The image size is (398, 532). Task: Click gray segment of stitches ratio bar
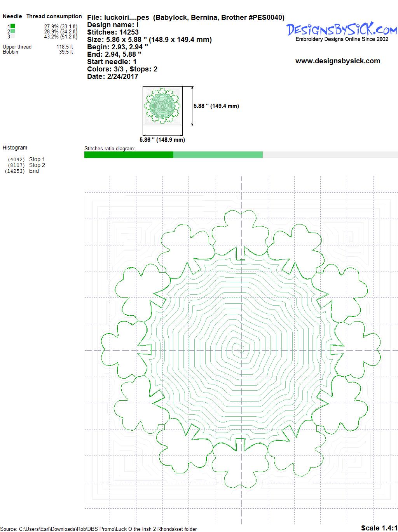pos(330,155)
